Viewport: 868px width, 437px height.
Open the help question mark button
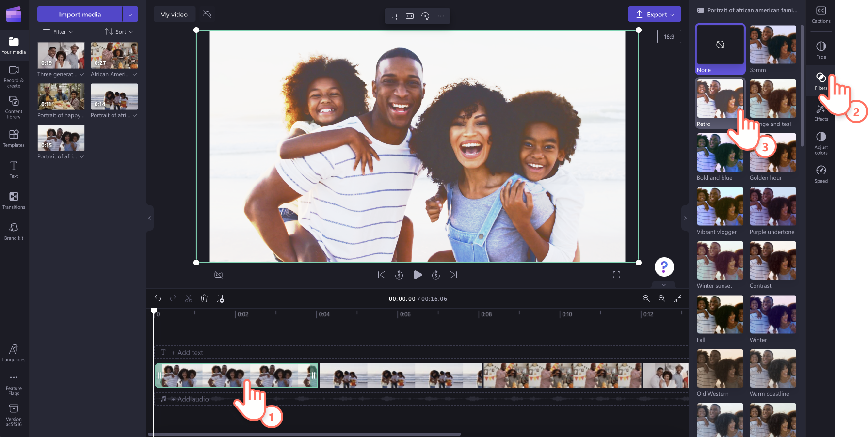[x=664, y=266]
